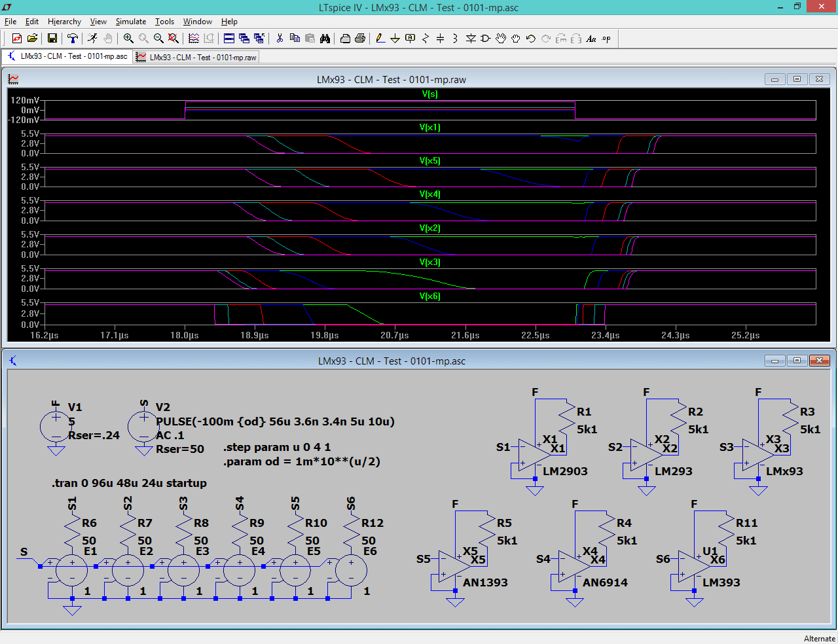838x644 pixels.
Task: Select the Label Net tool
Action: 409,38
